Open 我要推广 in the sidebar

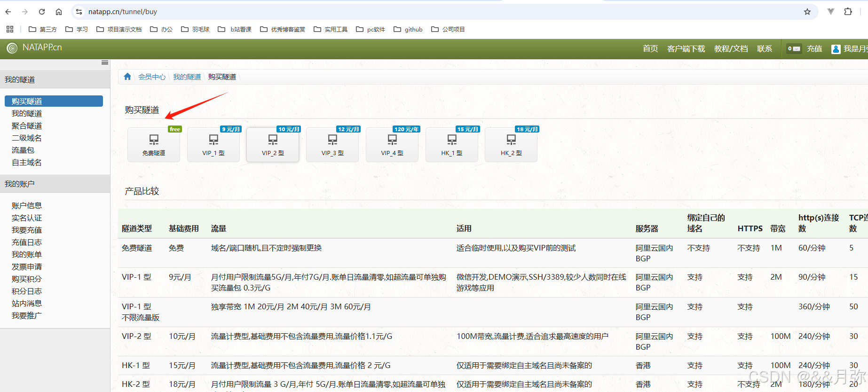tap(27, 315)
